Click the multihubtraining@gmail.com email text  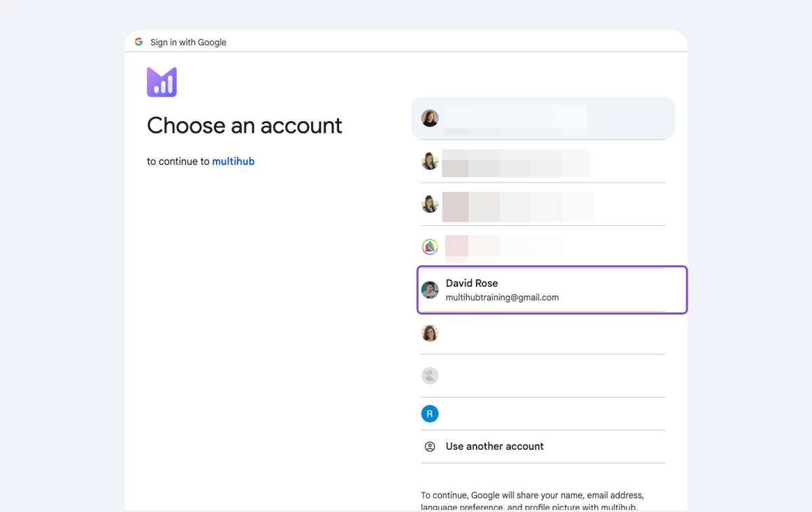pos(502,298)
